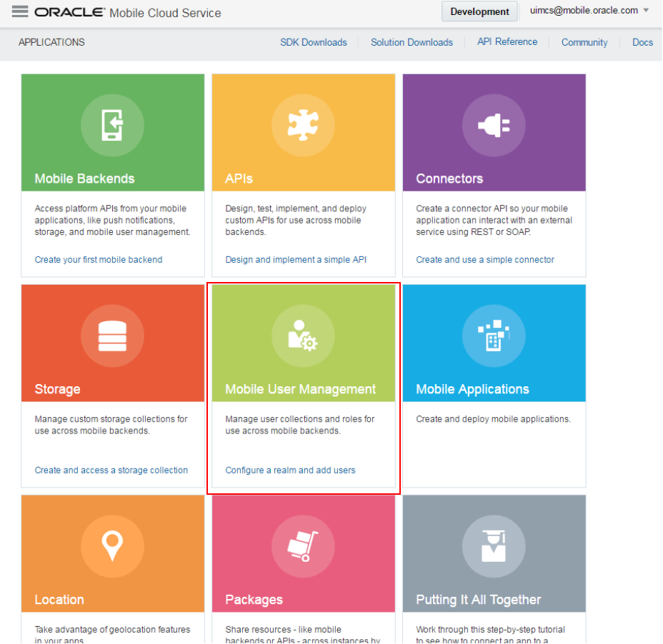
Task: Open the hamburger navigation menu
Action: [x=20, y=11]
